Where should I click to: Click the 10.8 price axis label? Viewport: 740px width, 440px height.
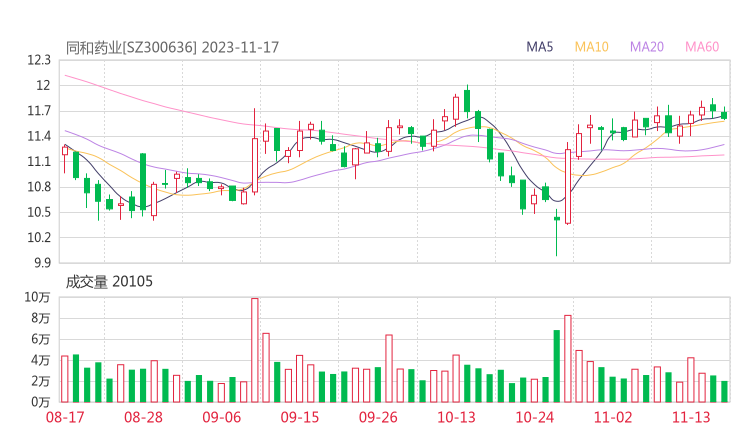coord(39,187)
